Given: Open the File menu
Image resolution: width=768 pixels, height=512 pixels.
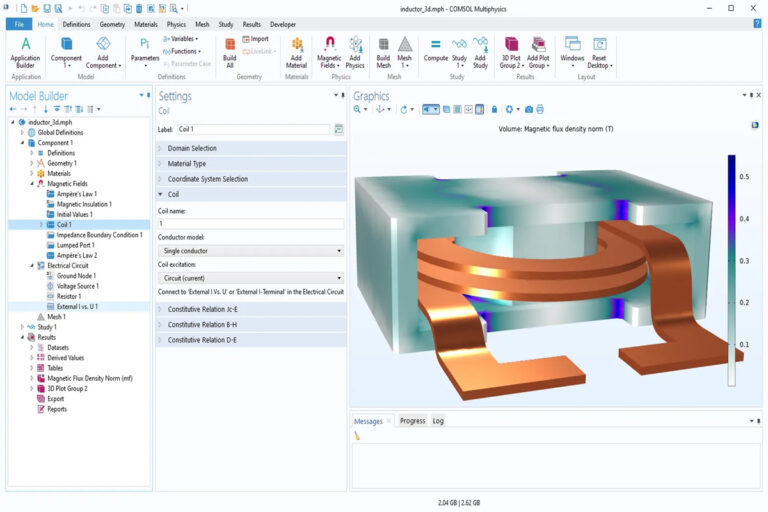Looking at the screenshot, I should tap(19, 24).
